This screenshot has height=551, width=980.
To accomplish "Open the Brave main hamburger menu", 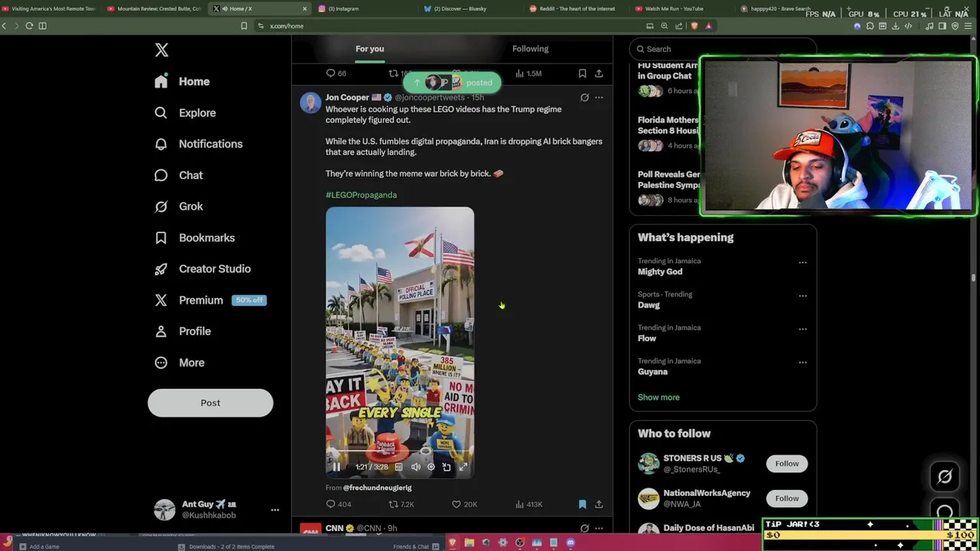I will pyautogui.click(x=969, y=26).
